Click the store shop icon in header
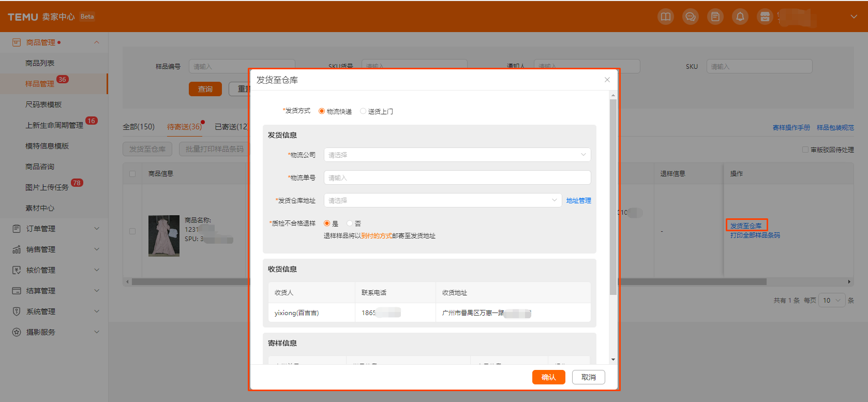Image resolution: width=868 pixels, height=402 pixels. (765, 17)
